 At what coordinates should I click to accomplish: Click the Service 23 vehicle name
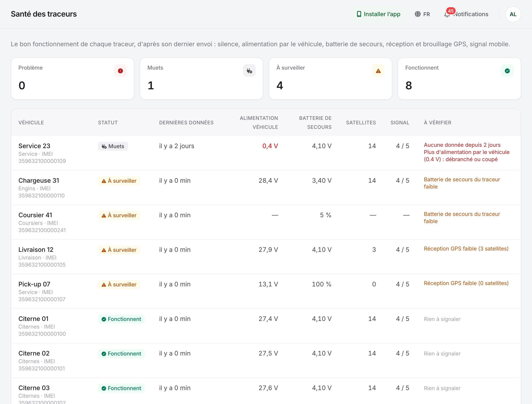click(x=34, y=146)
